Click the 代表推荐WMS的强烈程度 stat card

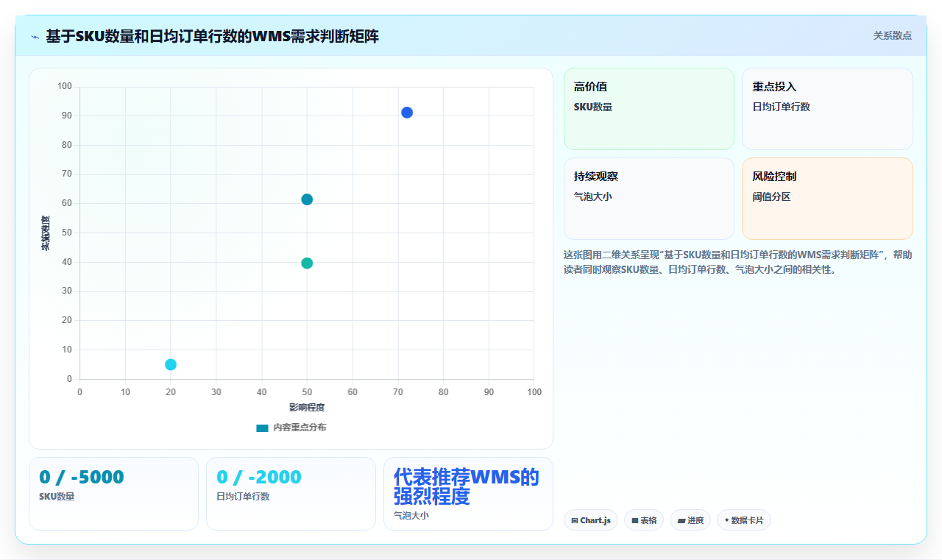(x=468, y=494)
